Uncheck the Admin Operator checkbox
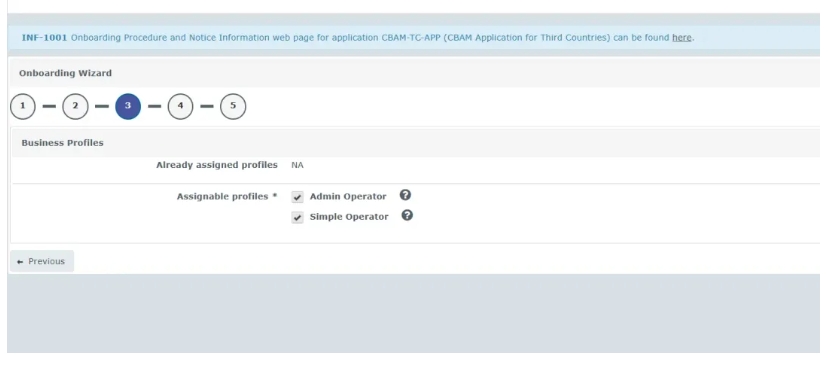828x369 pixels. point(297,197)
